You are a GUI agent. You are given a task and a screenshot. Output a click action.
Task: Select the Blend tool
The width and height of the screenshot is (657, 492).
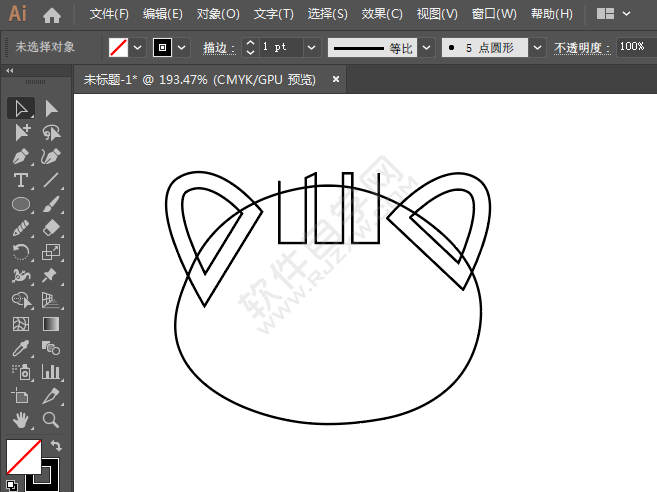[x=51, y=348]
